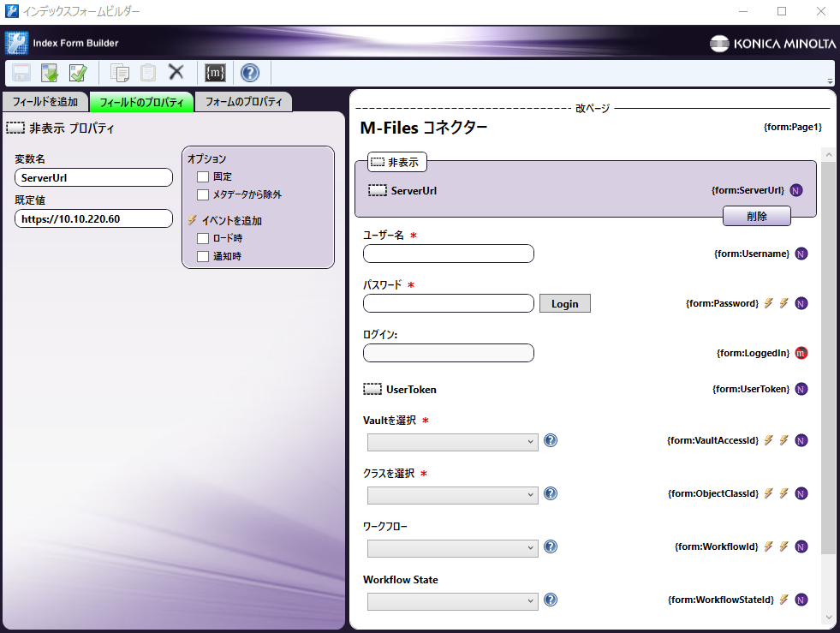Click the Login button

tap(564, 303)
